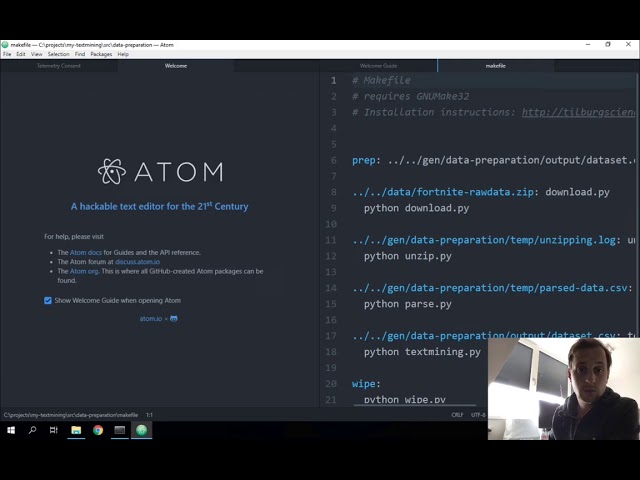640x480 pixels.
Task: Click the Atom icon in the taskbar
Action: pyautogui.click(x=142, y=430)
